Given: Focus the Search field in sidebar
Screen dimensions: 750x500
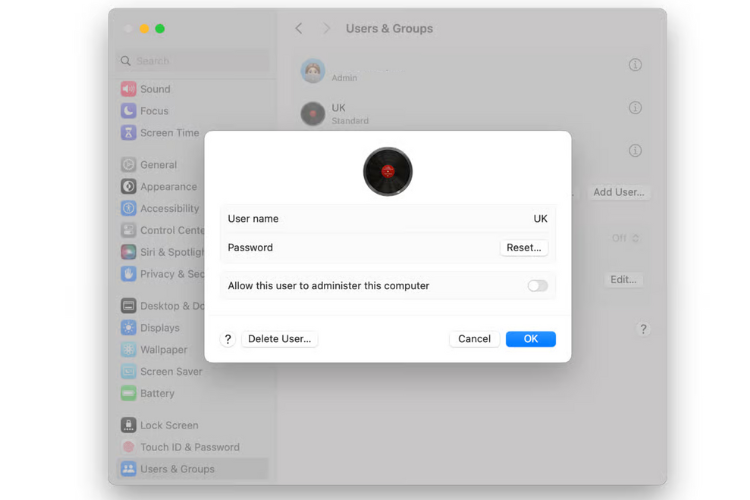Looking at the screenshot, I should 192,61.
